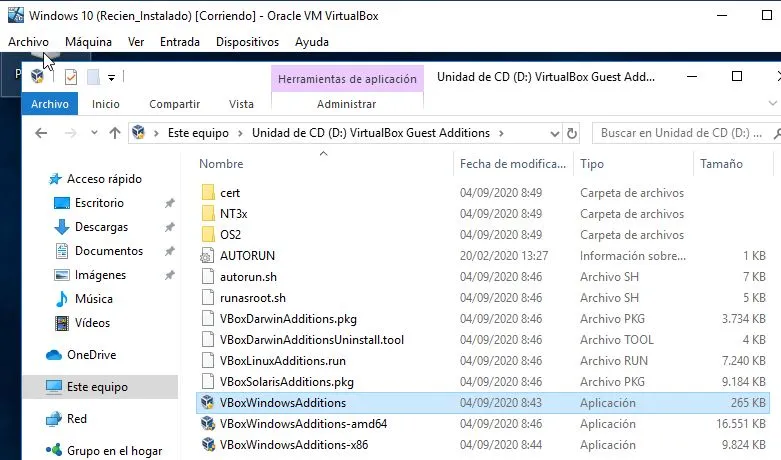The image size is (781, 460).
Task: Expand the address bar history dropdown
Action: tap(554, 133)
